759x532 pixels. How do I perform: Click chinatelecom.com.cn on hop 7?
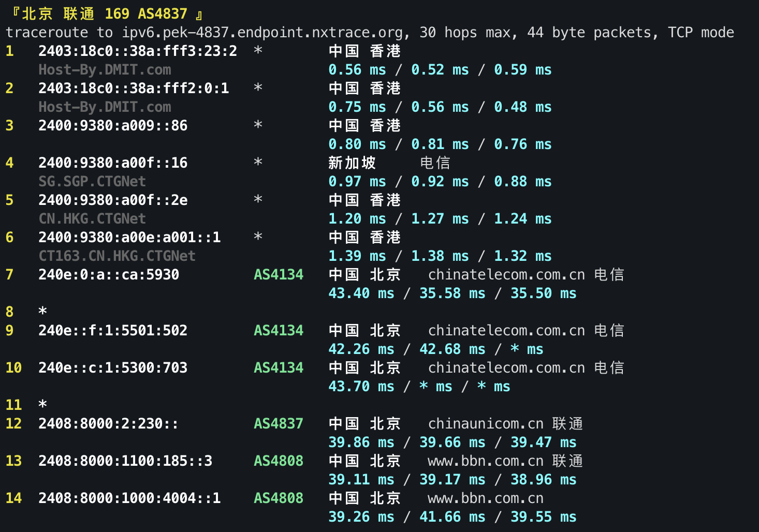506,275
